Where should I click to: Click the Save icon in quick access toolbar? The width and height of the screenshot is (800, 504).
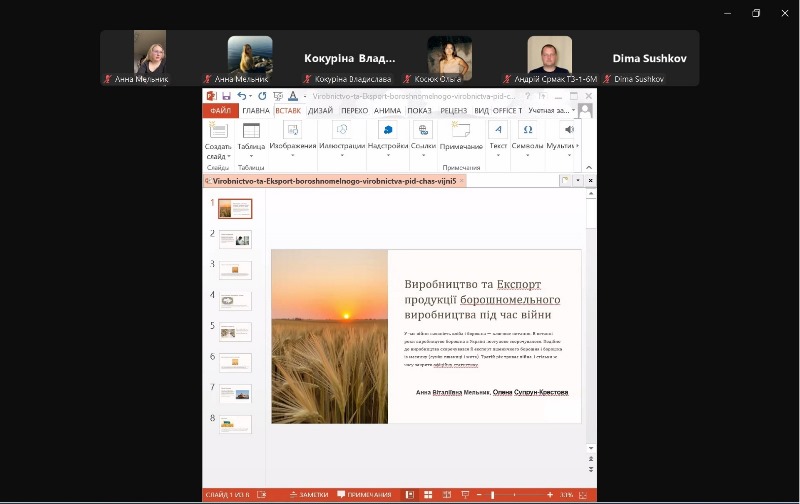(x=227, y=96)
